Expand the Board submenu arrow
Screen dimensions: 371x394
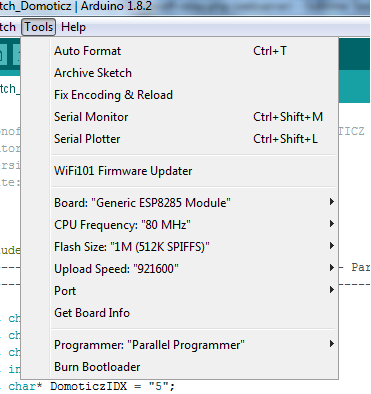(x=331, y=202)
